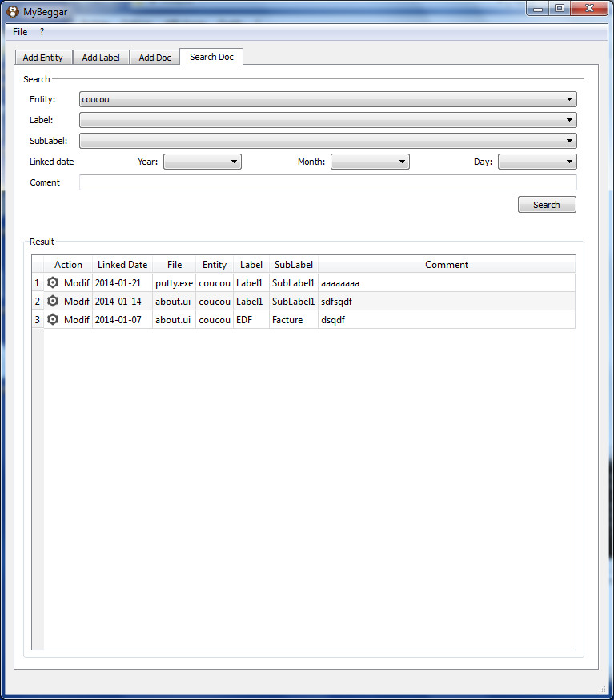Minimize the MyBeggar window
The width and height of the screenshot is (614, 700).
[538, 9]
